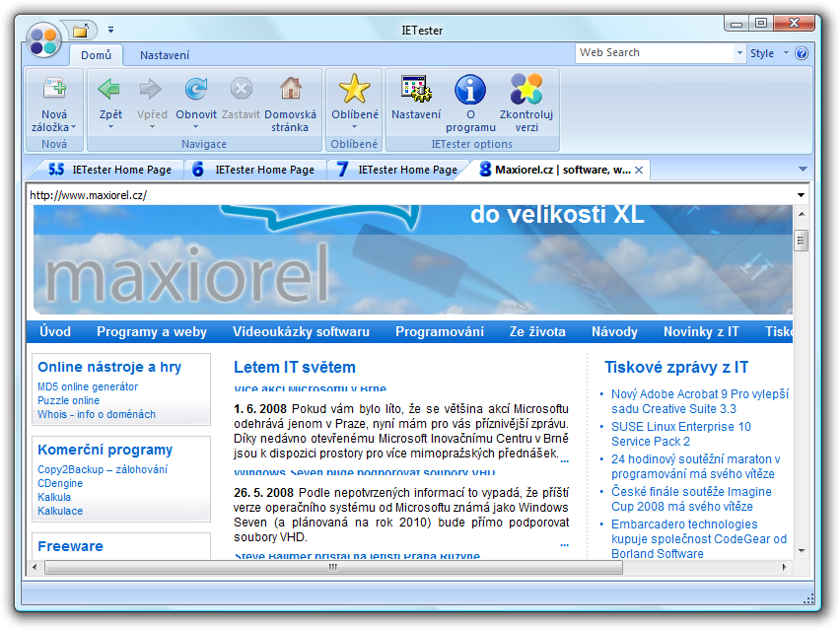The width and height of the screenshot is (840, 630).
Task: Open MD5 online generátor link
Action: pos(88,386)
